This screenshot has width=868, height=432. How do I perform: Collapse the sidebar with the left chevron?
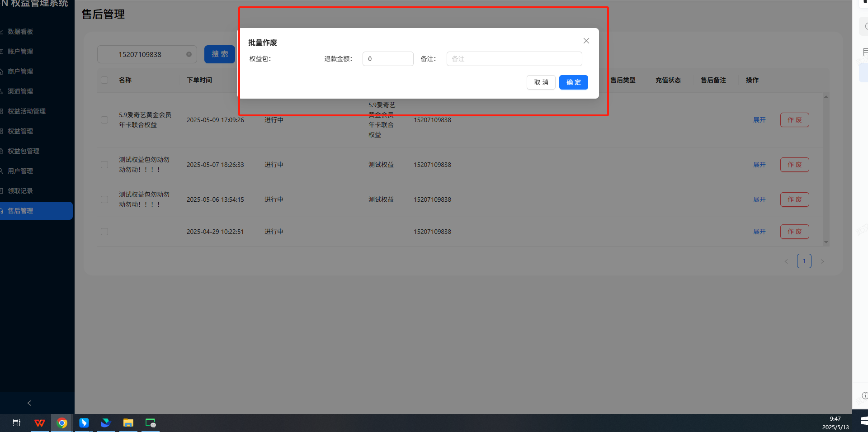[29, 403]
